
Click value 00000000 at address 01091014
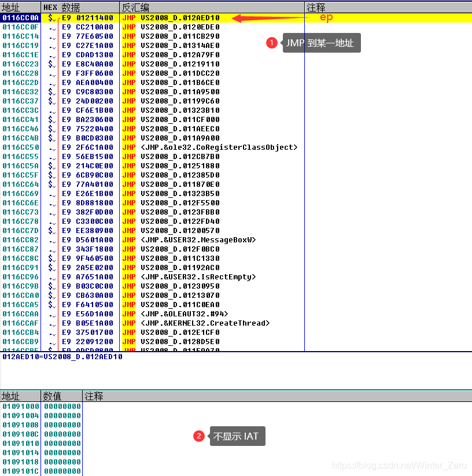click(62, 453)
